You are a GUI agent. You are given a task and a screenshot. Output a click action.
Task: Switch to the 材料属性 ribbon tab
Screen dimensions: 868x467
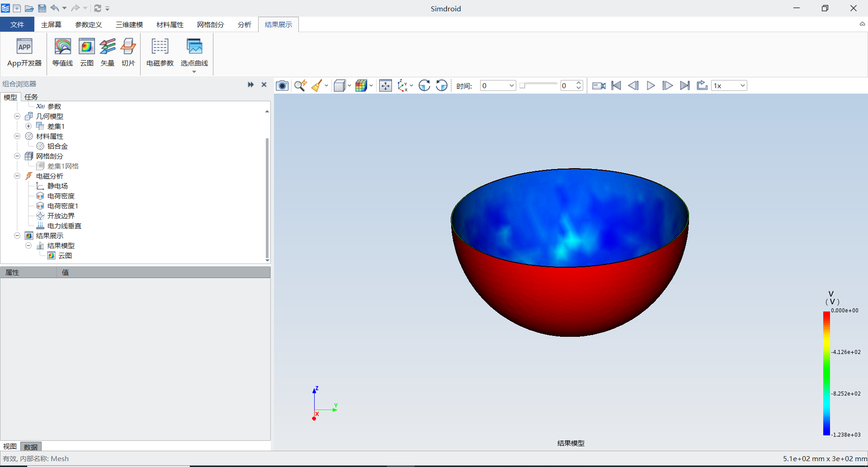pos(170,24)
